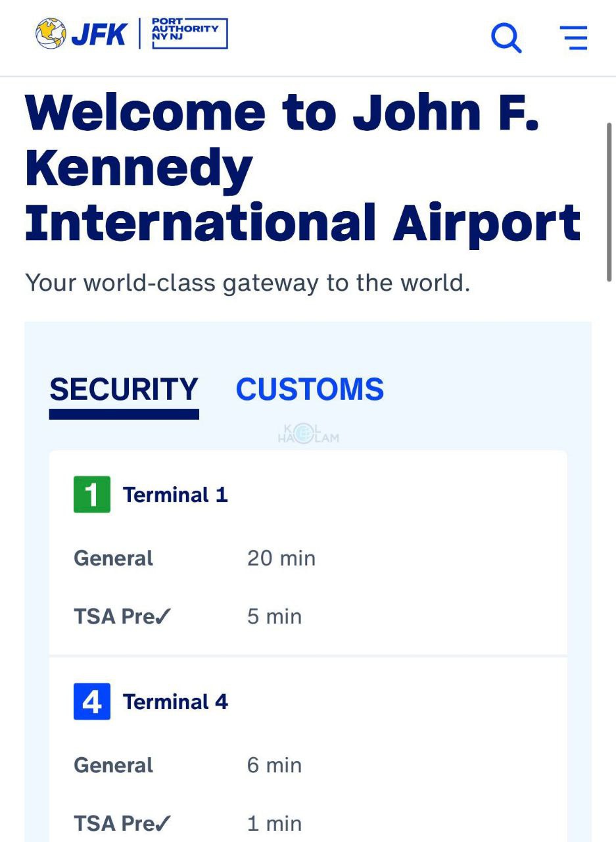
Task: Select the Security tab
Action: click(124, 390)
